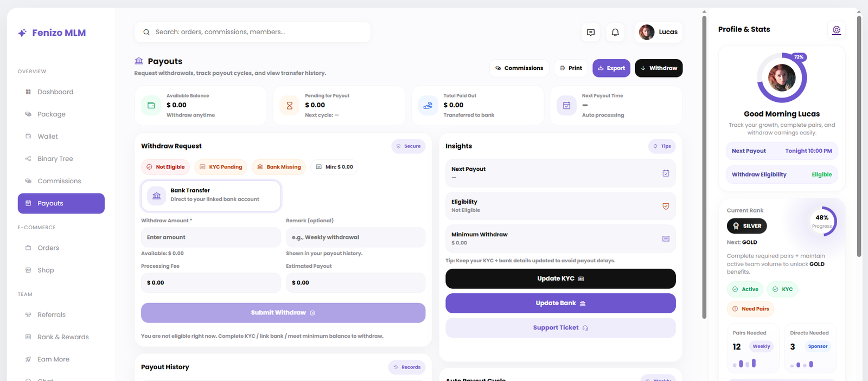Click the Update Bank button
The width and height of the screenshot is (868, 381).
560,303
